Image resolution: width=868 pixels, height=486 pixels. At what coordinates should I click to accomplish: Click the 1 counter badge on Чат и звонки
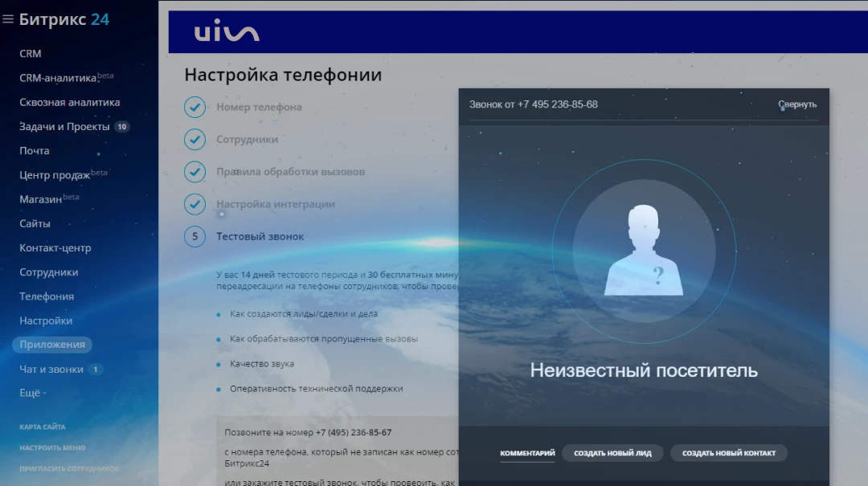coord(95,370)
